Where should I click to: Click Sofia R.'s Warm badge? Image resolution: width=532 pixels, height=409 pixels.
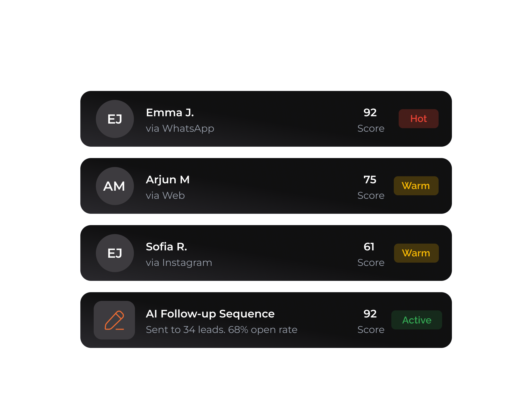coord(416,253)
